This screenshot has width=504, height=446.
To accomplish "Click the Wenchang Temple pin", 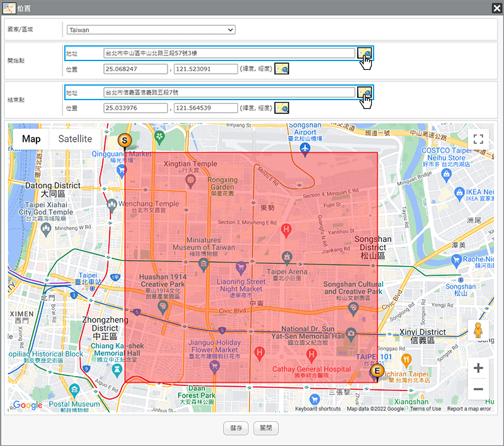I will pyautogui.click(x=112, y=205).
